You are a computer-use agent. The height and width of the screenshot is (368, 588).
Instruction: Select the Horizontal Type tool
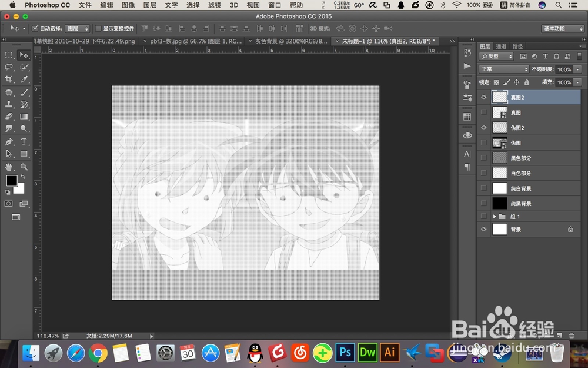point(24,141)
